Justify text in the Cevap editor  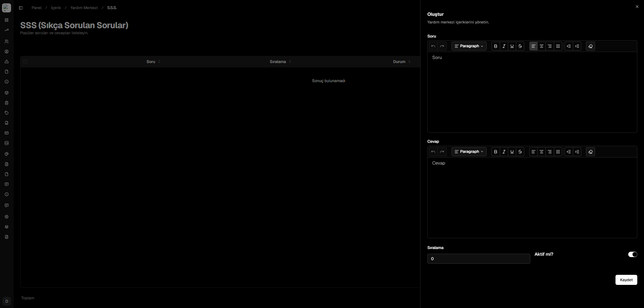click(558, 152)
